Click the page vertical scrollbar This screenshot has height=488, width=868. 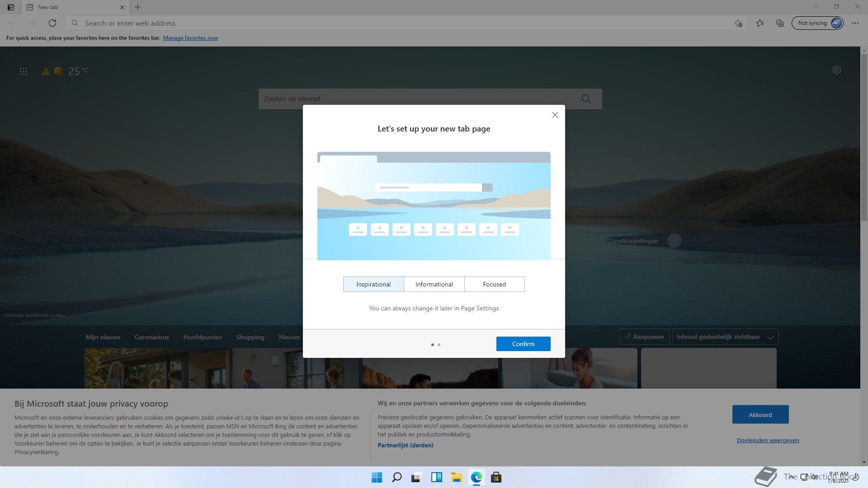(864, 138)
